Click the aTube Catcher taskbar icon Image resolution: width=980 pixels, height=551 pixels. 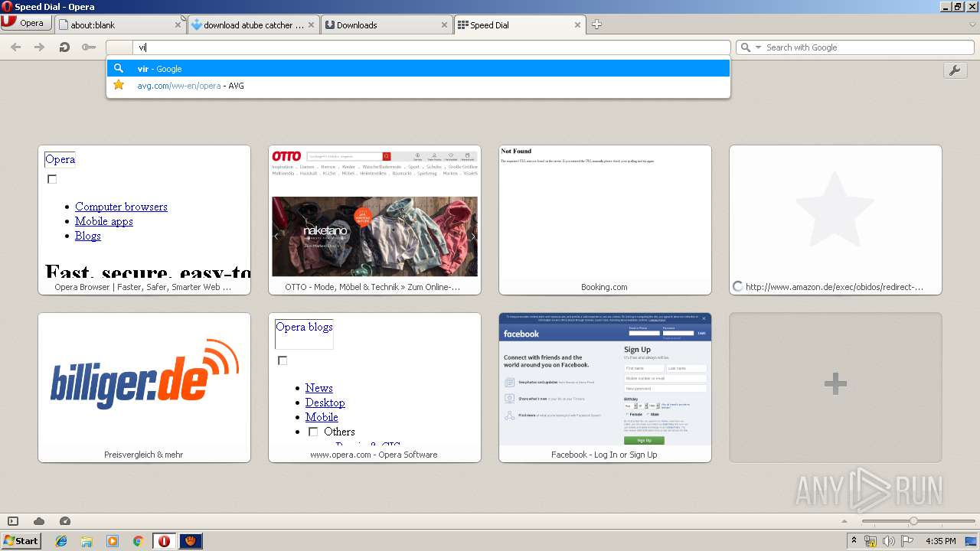tap(191, 541)
